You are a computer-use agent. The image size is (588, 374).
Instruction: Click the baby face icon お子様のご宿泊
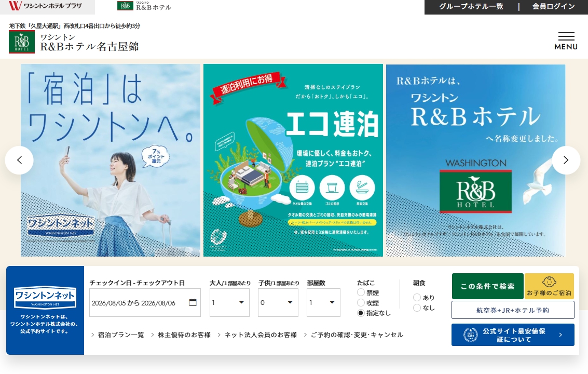tap(549, 282)
